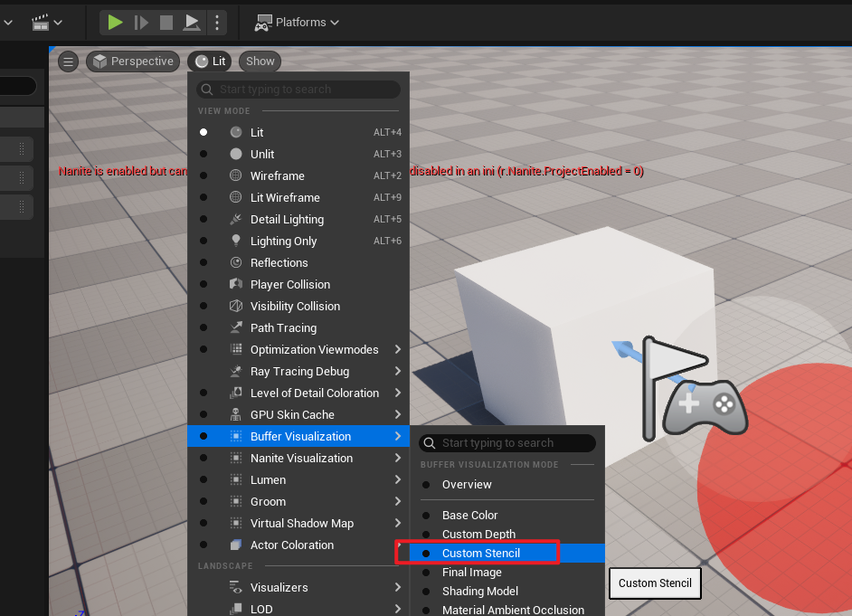
Task: Choose the Custom Stencil radio option
Action: pos(426,553)
